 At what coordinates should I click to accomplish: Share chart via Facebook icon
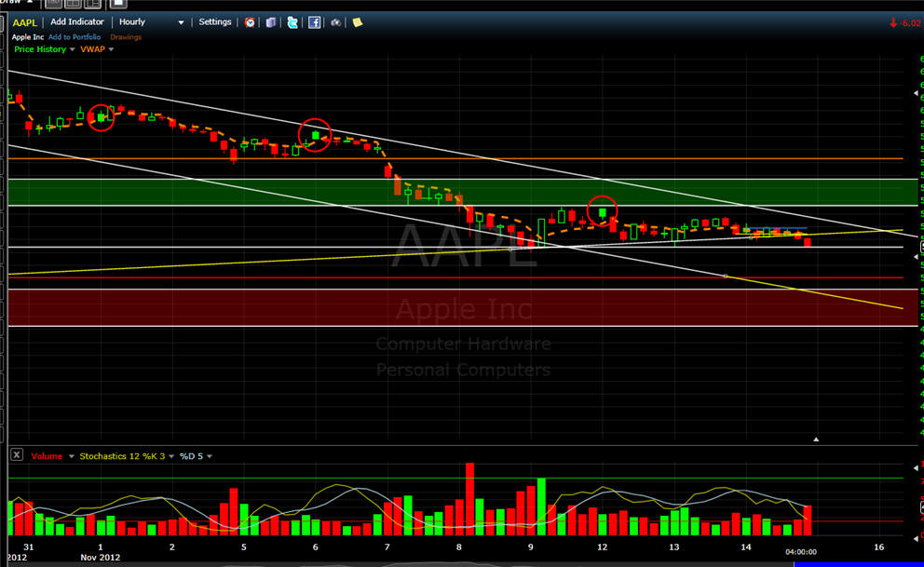click(x=314, y=22)
